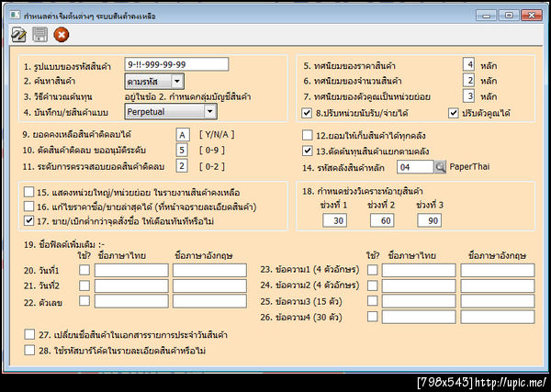Click the multiplier decimal places field showing 3
This screenshot has width=551, height=392.
pos(468,95)
